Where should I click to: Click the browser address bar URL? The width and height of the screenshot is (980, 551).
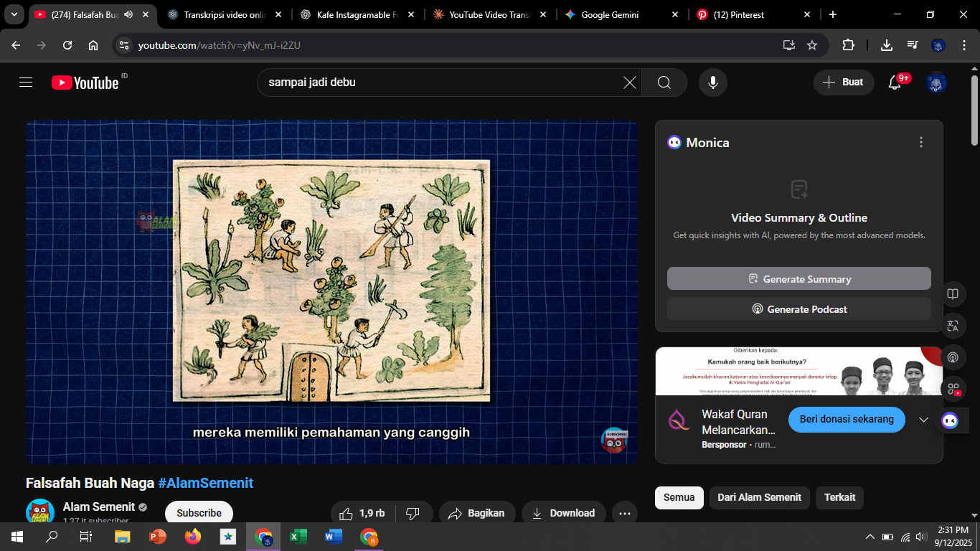[x=220, y=45]
